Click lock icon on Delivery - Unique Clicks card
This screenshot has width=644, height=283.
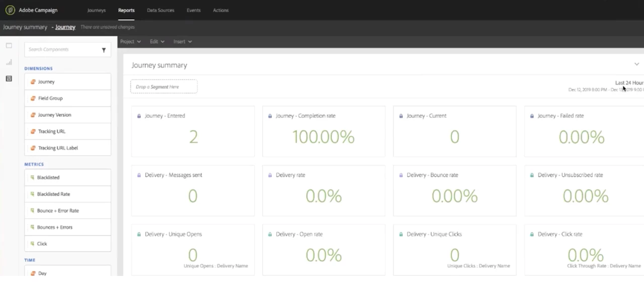tap(401, 234)
